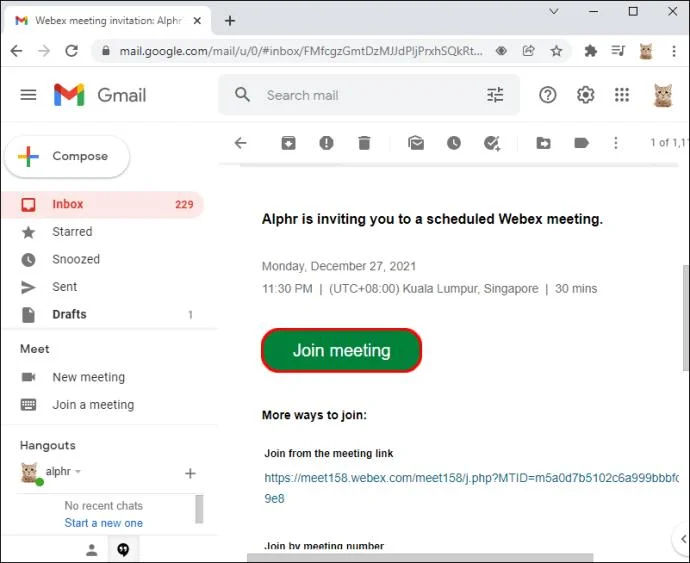Reload the browser page
Viewport: 690px width, 563px height.
coord(71,51)
